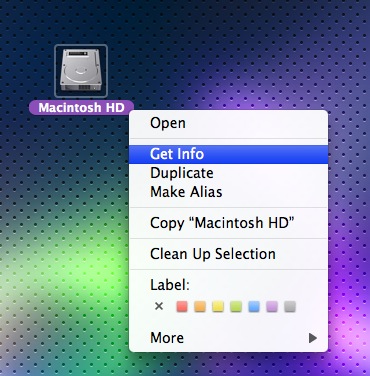Remove label with the X icon
Screen dimensions: 370x376
tap(159, 306)
